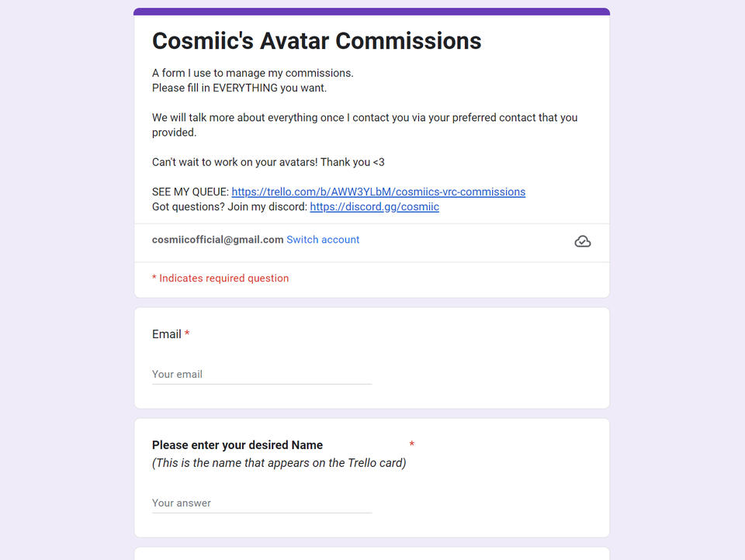Click the SEE MY QUEUE label text
The width and height of the screenshot is (745, 560).
[190, 192]
